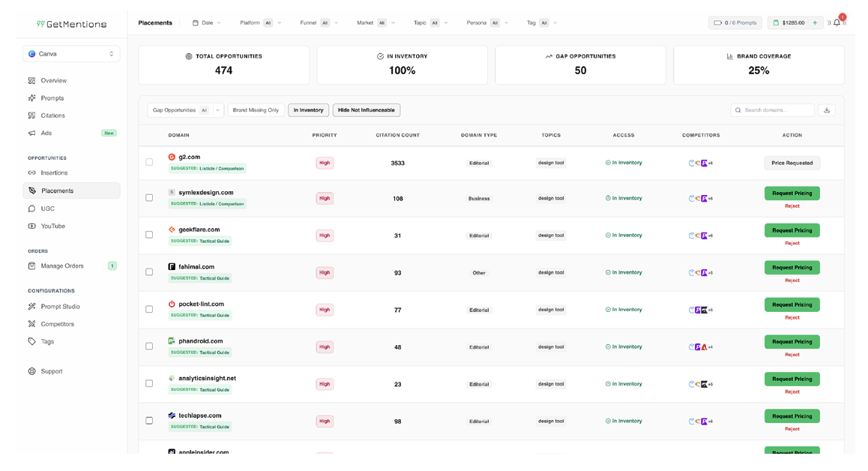
Task: Select the symlexdesign.com row checkbox
Action: tap(149, 198)
